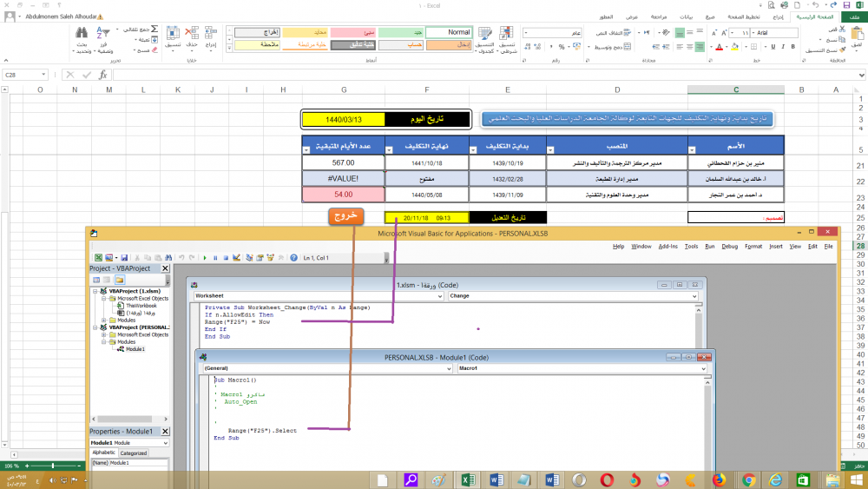Open Module1 object dropdown in Properties panel
The height and width of the screenshot is (489, 868).
tap(165, 443)
